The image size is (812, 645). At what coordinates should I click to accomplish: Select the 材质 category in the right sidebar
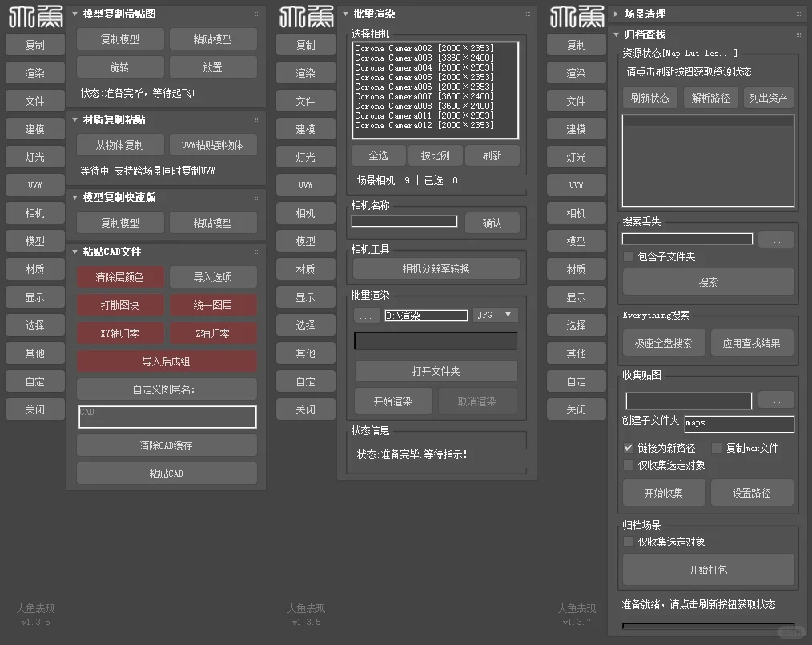tap(576, 268)
